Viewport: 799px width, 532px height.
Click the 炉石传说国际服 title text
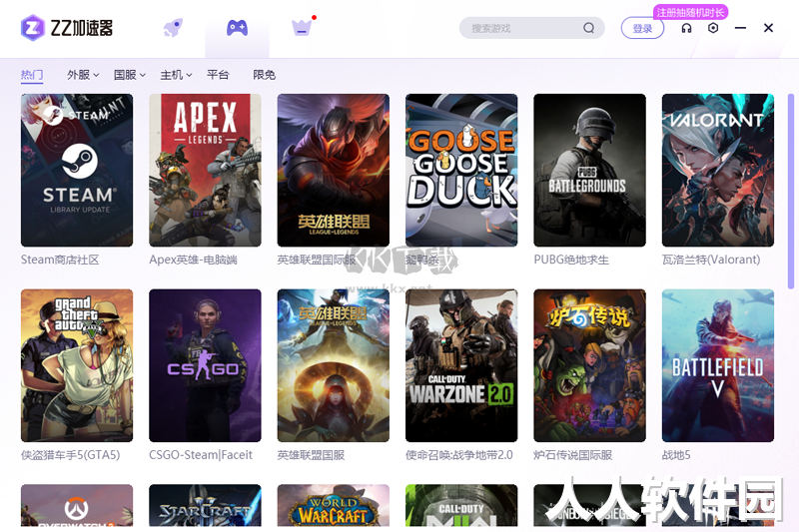(572, 455)
